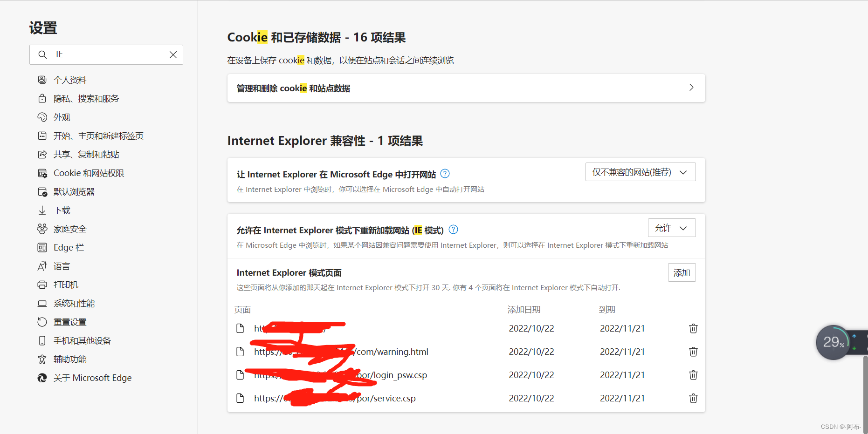The image size is (868, 434).
Task: Select 隐私、搜索和服务 in sidebar
Action: click(x=42, y=98)
